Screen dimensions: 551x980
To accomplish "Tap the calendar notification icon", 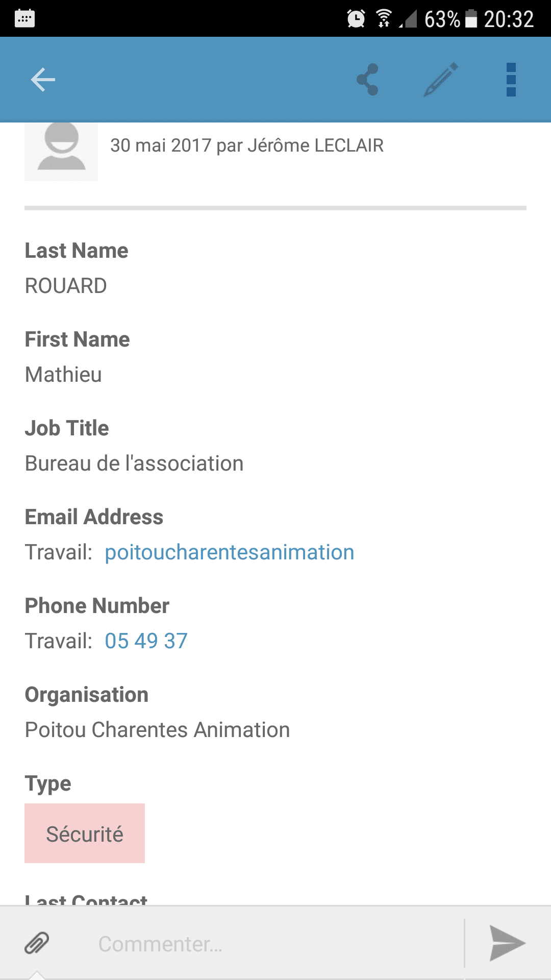I will tap(24, 18).
